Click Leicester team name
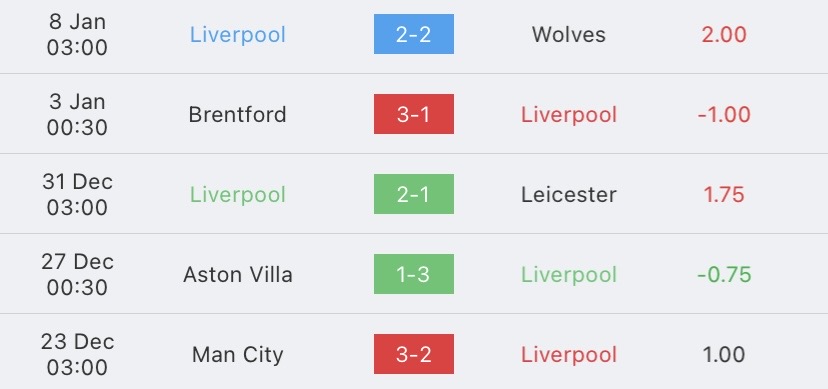This screenshot has height=389, width=828. click(569, 195)
